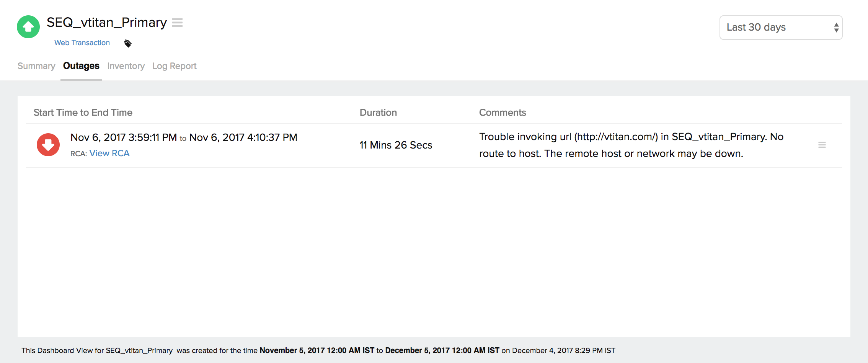
Task: Open the outage row options menu icon
Action: (x=822, y=145)
